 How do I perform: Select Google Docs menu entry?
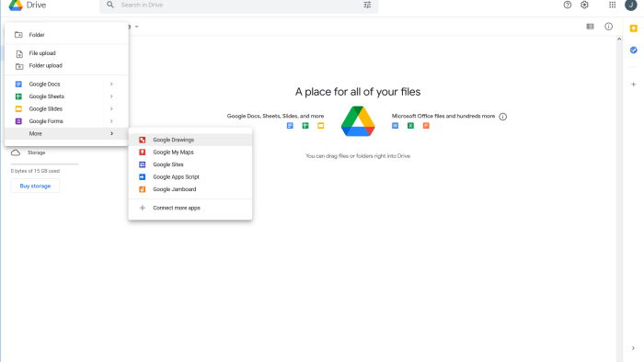point(66,84)
